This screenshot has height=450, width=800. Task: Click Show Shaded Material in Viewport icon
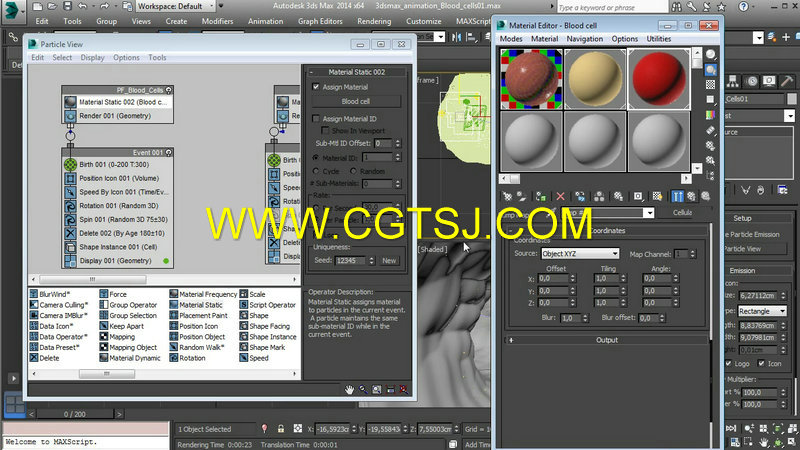tap(657, 196)
